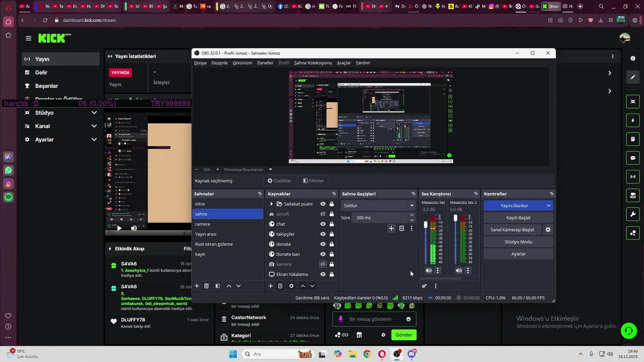
Task: Open Masaüstü Ses 2 three-dot options
Action: [x=468, y=270]
